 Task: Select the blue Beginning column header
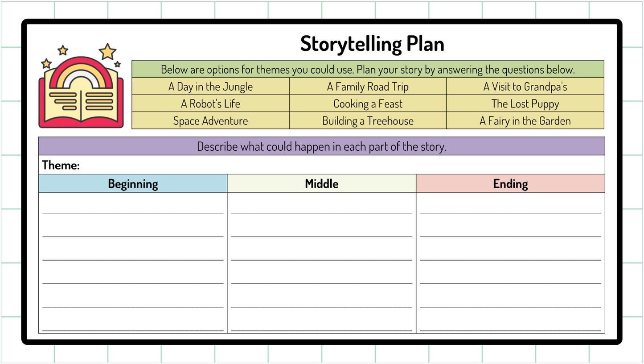tap(133, 184)
